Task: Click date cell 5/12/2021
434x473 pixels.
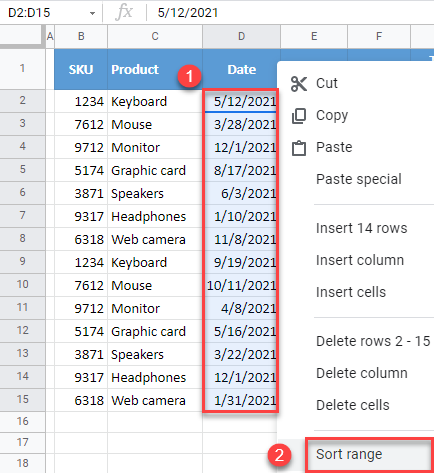Action: click(x=241, y=101)
